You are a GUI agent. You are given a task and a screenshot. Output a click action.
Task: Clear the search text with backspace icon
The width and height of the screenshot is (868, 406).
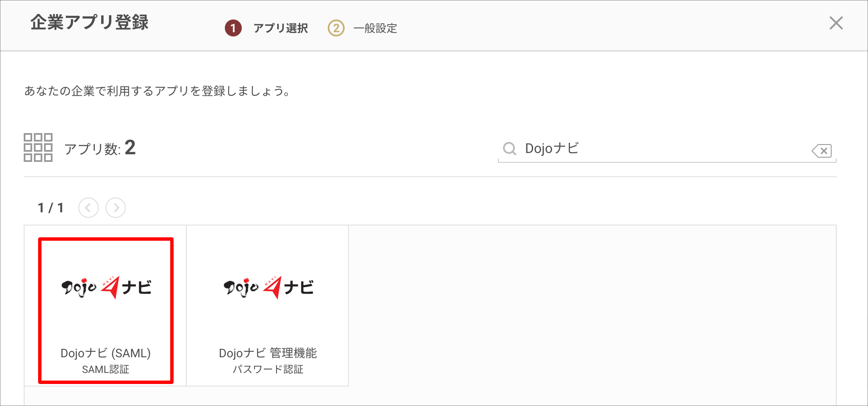[x=821, y=150]
